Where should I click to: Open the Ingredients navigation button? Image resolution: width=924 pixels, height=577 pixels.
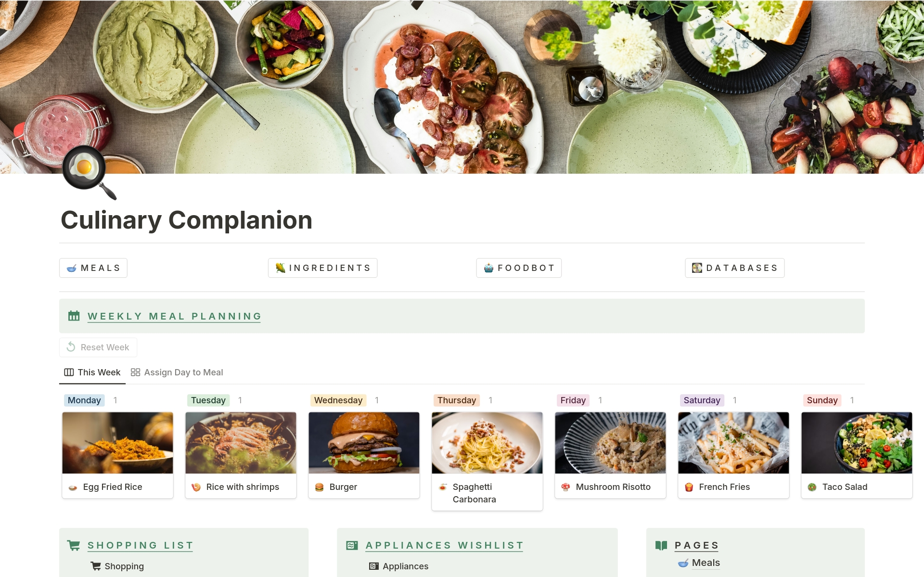pos(322,268)
